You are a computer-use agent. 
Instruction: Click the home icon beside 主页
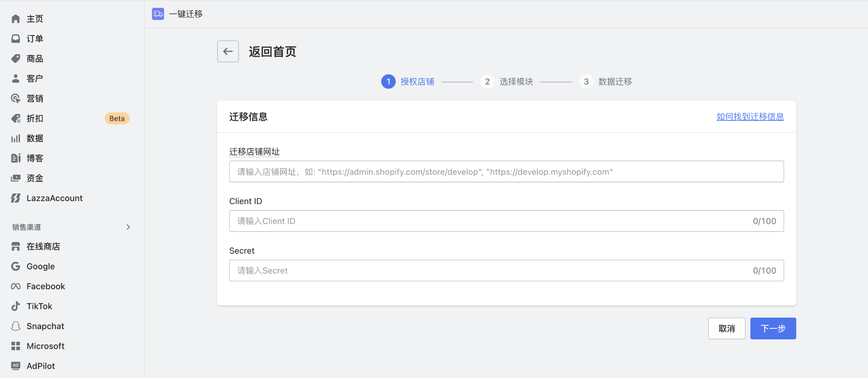coord(16,19)
